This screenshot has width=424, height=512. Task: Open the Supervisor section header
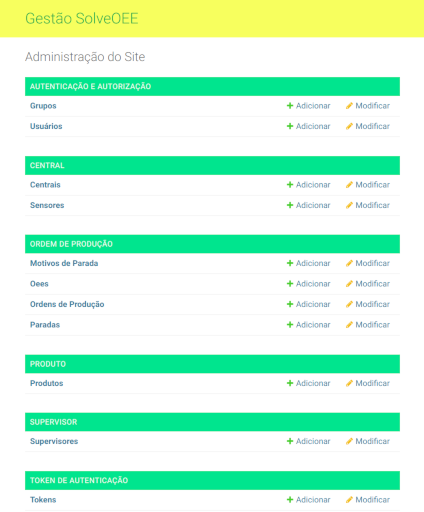(x=53, y=422)
